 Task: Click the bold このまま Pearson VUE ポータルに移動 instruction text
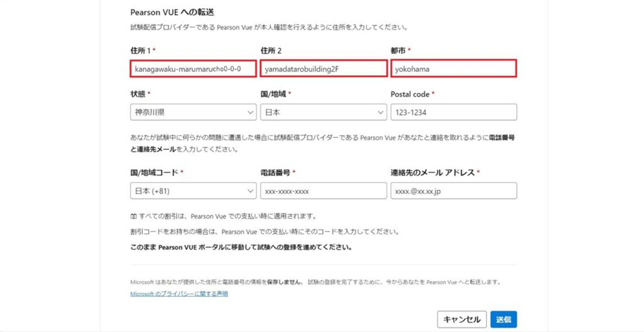click(241, 247)
